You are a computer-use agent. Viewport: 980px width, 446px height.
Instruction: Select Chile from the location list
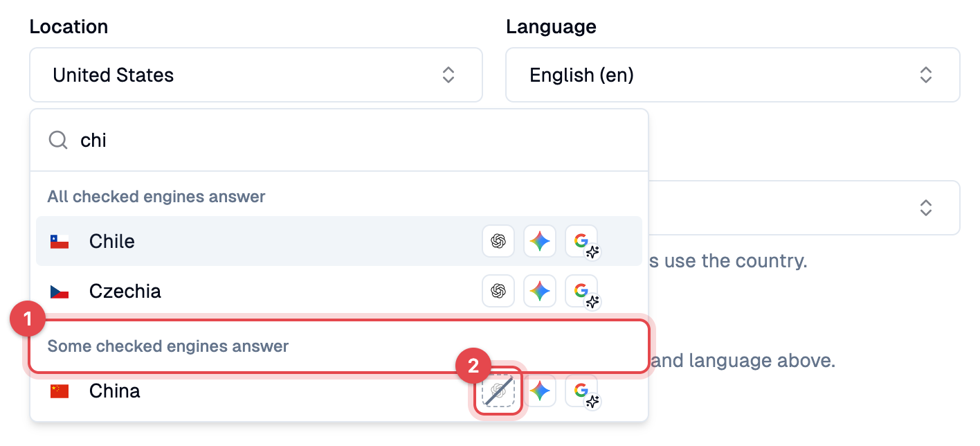[x=339, y=241]
